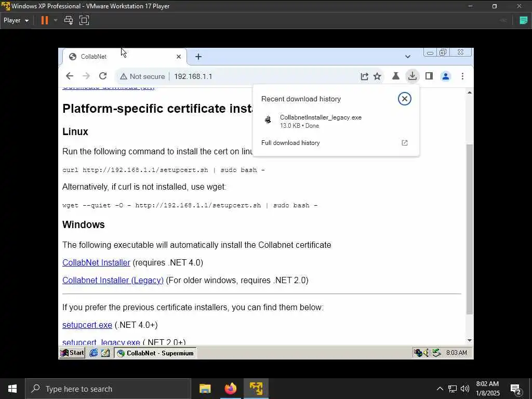The width and height of the screenshot is (532, 399).
Task: Click the XP tray volume speaker icon
Action: coord(427,353)
